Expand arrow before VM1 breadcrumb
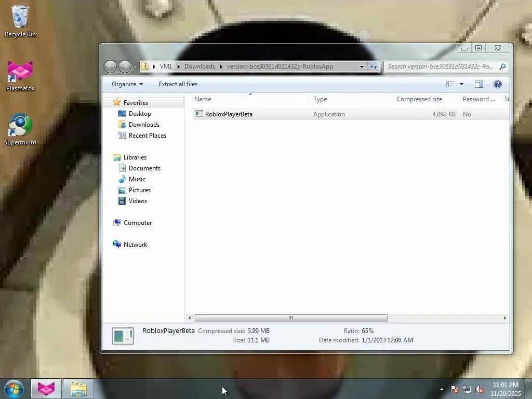This screenshot has height=399, width=532. [154, 66]
